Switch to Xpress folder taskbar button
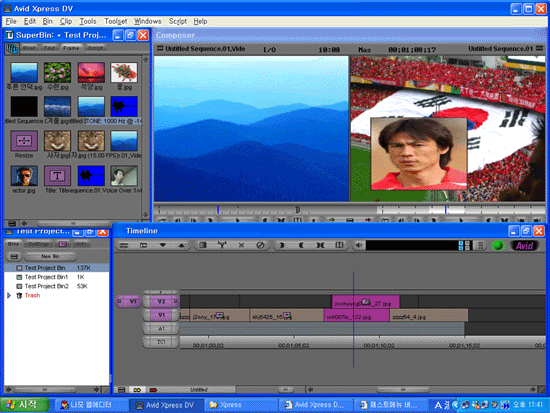This screenshot has width=550, height=413. tap(241, 405)
